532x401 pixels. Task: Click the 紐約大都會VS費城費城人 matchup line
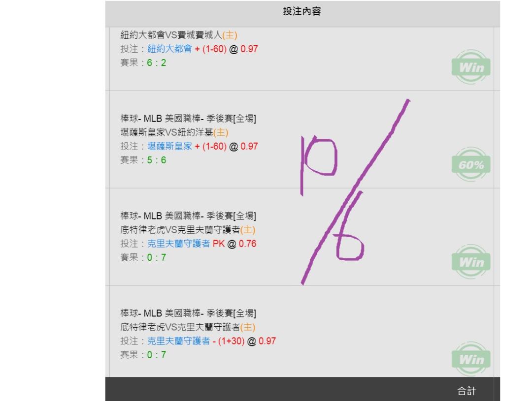coord(179,35)
